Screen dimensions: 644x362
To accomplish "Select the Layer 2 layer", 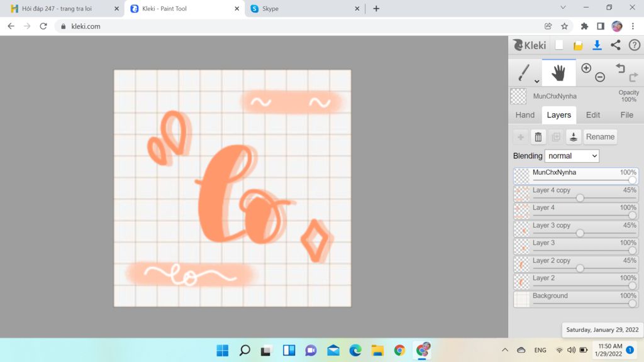I will click(x=576, y=282).
